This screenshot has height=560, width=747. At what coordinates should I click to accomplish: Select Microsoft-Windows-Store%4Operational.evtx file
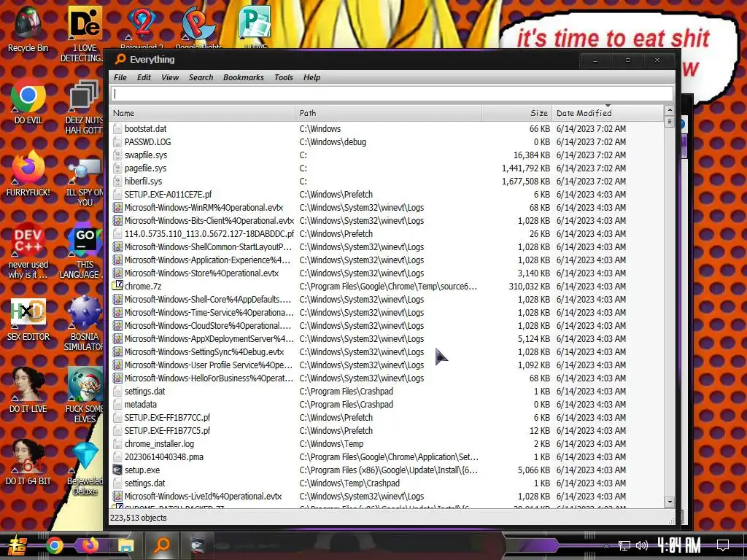point(387,273)
